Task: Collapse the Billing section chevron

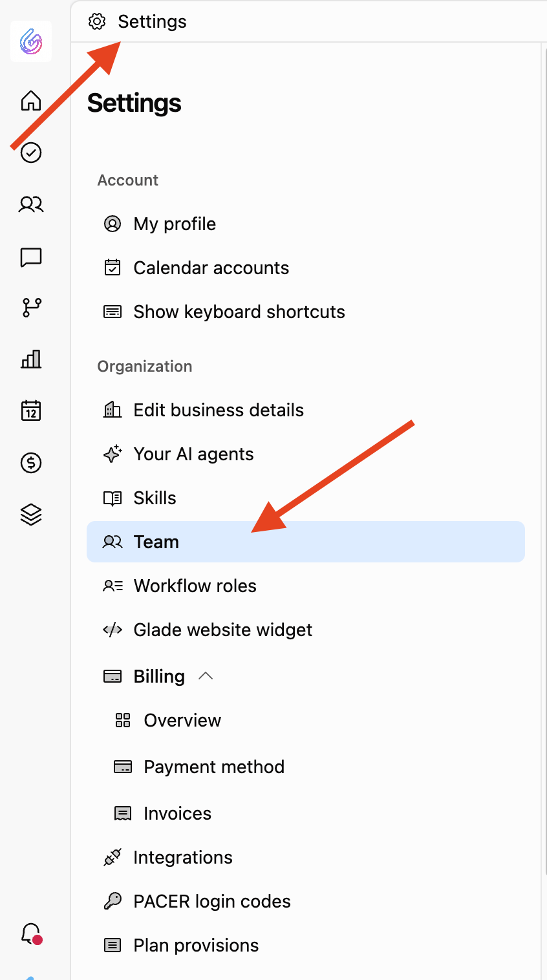Action: (206, 676)
